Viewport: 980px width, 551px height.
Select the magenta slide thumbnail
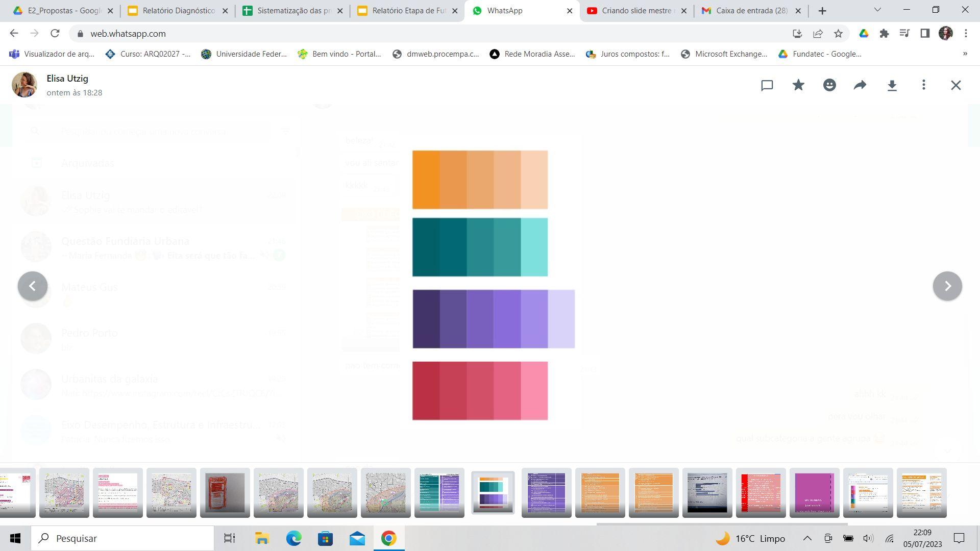814,492
